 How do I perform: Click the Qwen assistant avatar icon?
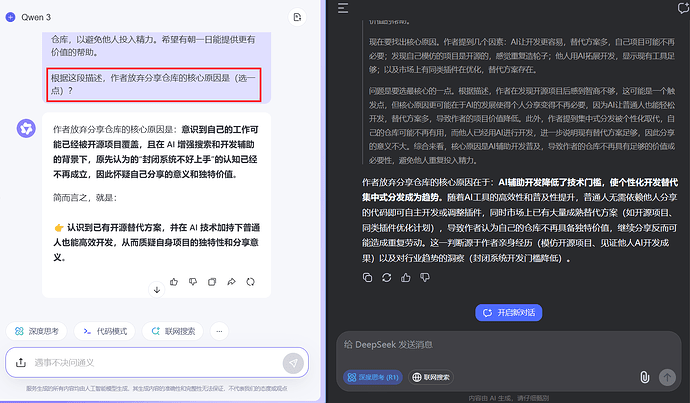coord(26,128)
